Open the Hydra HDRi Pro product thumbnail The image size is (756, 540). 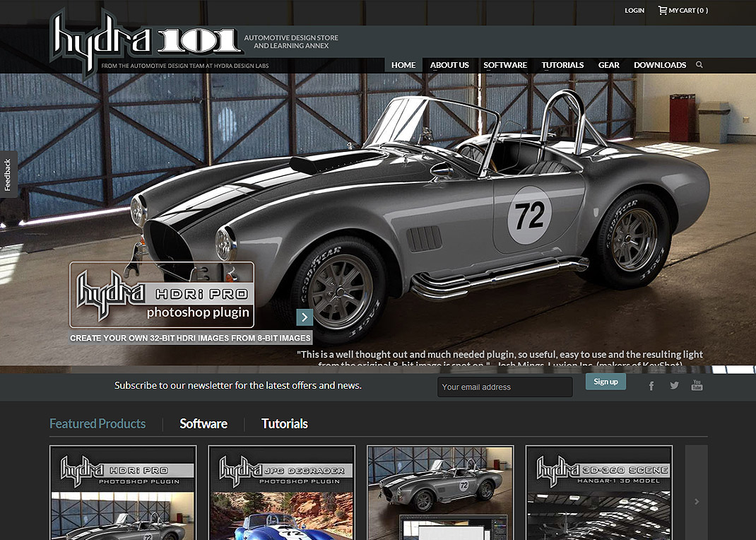tap(123, 493)
